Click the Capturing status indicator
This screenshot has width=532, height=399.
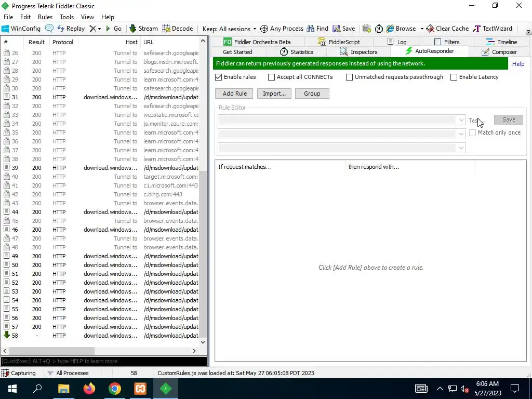click(19, 373)
